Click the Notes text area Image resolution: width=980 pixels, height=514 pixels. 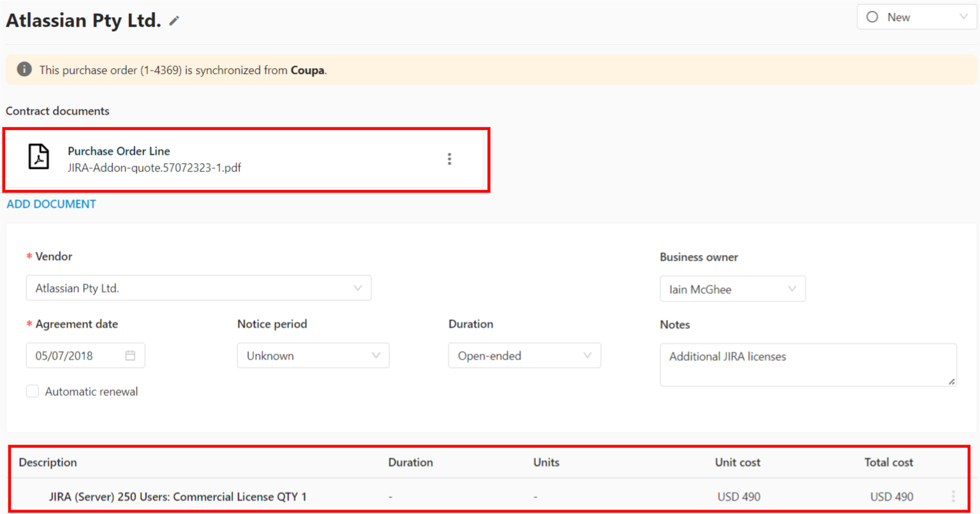click(x=808, y=365)
